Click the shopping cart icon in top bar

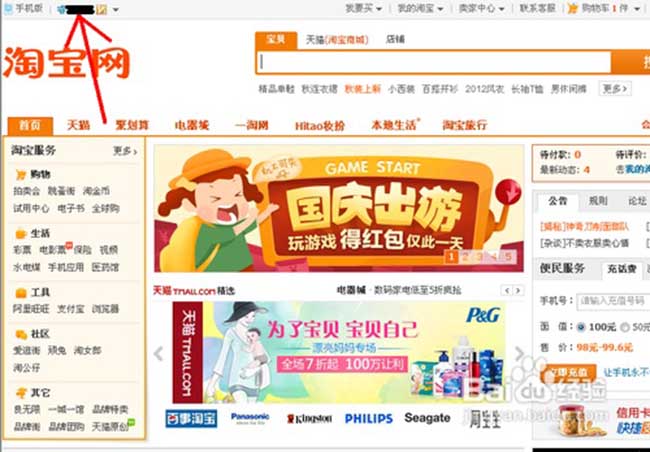[x=572, y=8]
